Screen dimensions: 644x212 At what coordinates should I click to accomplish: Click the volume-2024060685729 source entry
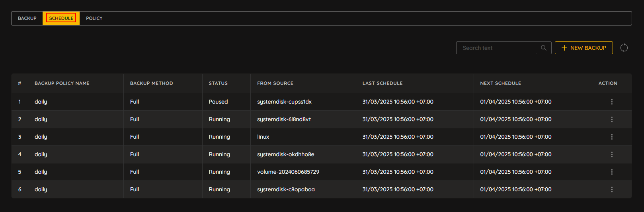coord(288,172)
